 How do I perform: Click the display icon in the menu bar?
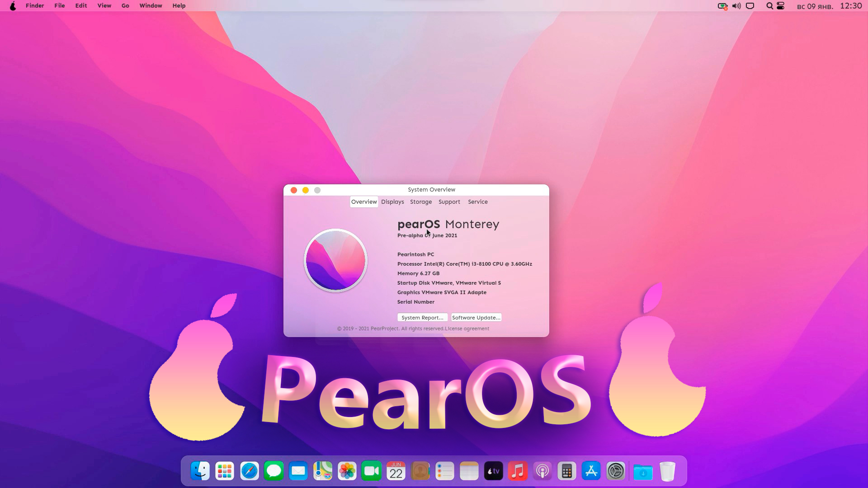[750, 6]
